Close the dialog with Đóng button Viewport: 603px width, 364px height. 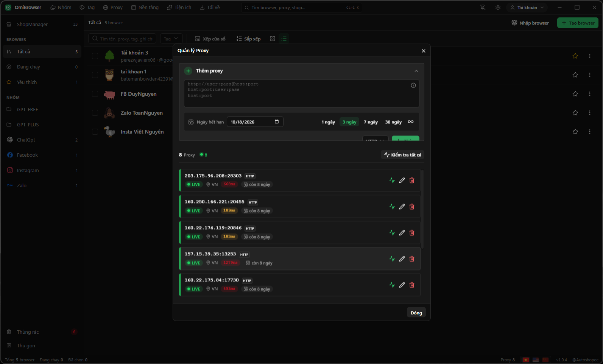416,313
